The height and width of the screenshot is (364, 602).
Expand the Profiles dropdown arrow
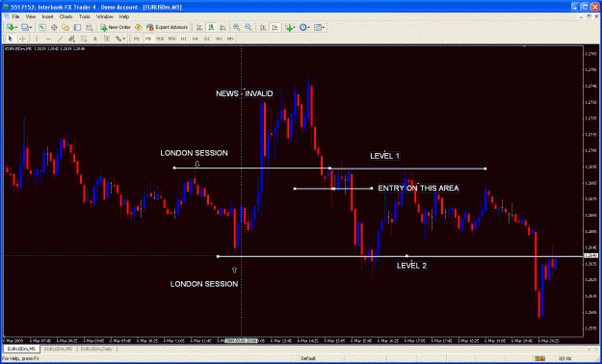pyautogui.click(x=31, y=28)
